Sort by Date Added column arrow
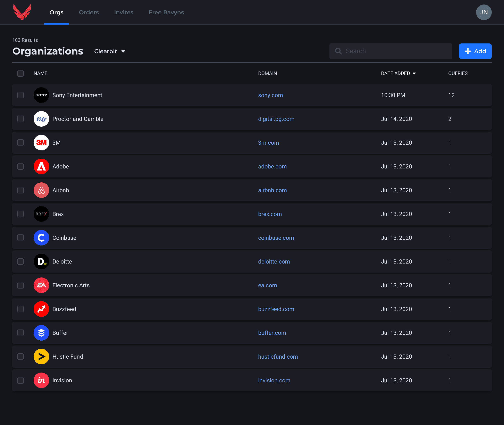The image size is (504, 425). 414,74
